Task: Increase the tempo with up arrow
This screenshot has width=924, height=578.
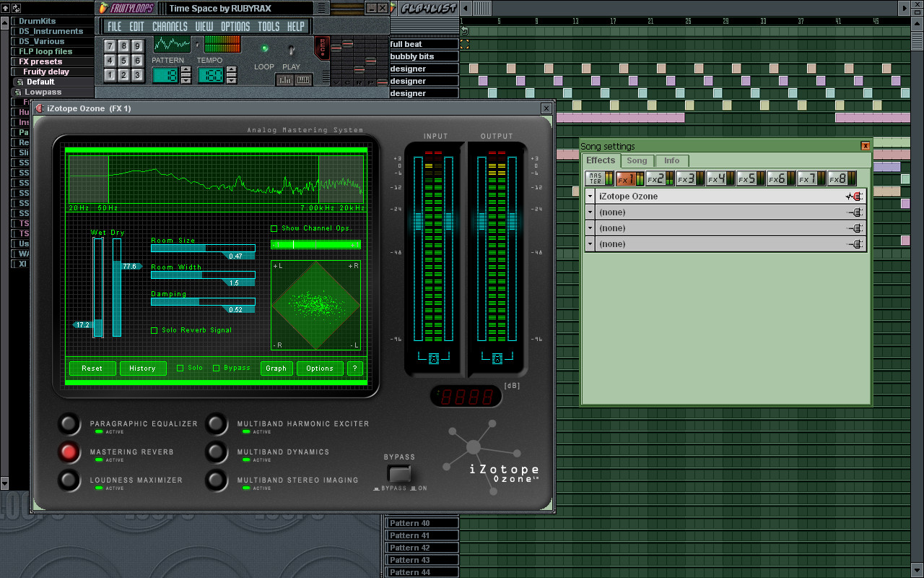Action: point(231,71)
